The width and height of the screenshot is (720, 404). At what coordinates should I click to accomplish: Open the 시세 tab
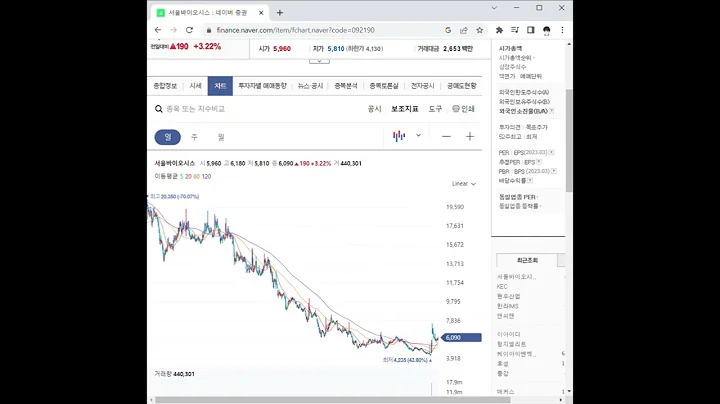tap(196, 86)
